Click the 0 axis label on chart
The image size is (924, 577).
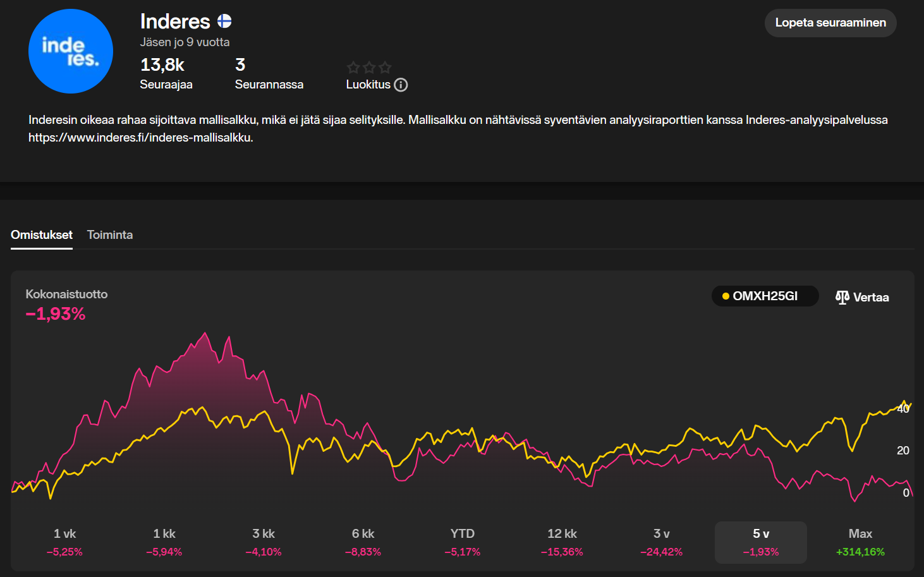[x=906, y=493]
